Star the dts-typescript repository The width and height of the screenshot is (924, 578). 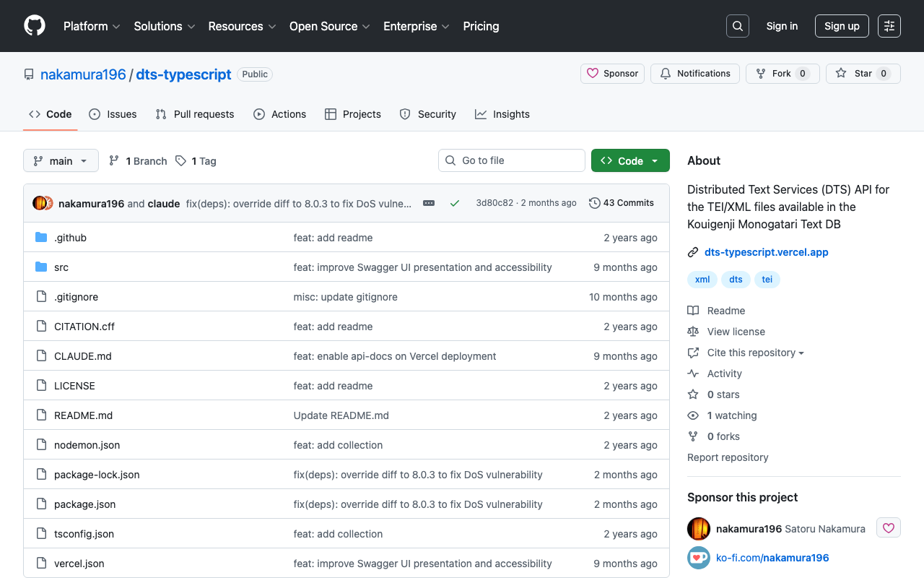pos(863,73)
